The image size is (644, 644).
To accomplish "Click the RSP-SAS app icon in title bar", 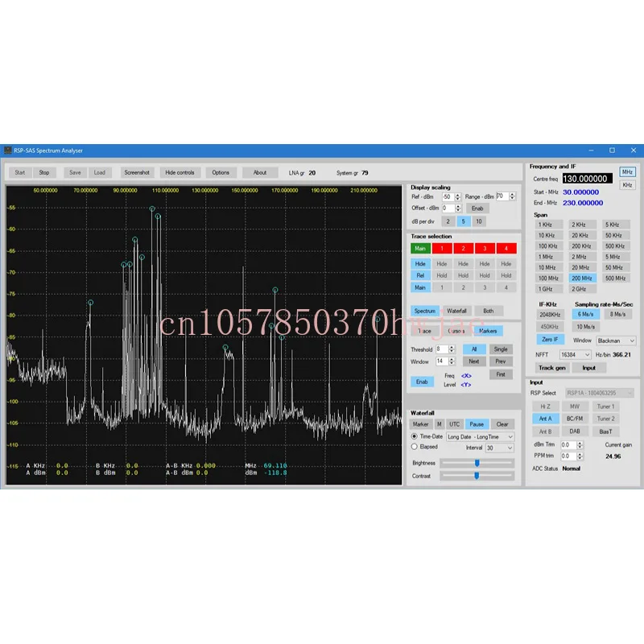I will click(8, 151).
